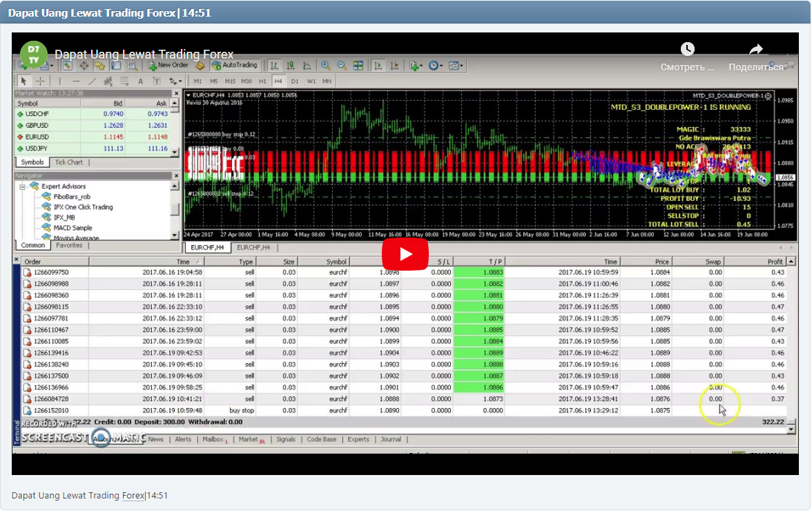Tile the chart windows

(358, 65)
